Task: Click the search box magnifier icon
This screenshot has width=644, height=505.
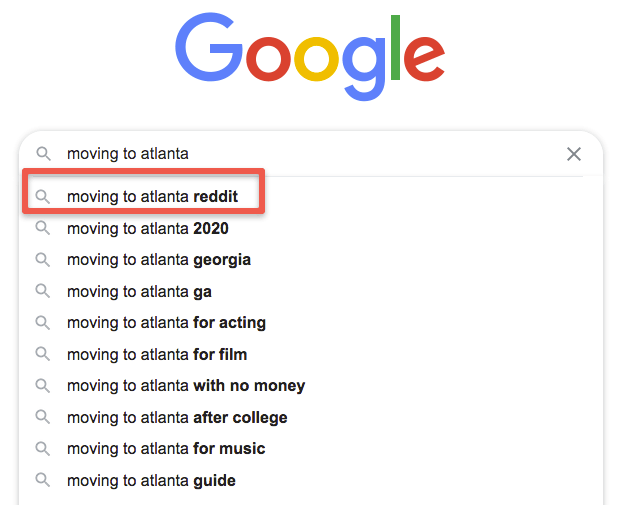Action: pos(44,154)
